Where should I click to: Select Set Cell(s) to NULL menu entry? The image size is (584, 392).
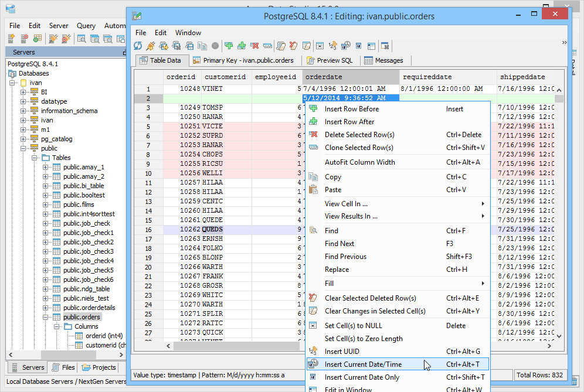[x=398, y=325]
